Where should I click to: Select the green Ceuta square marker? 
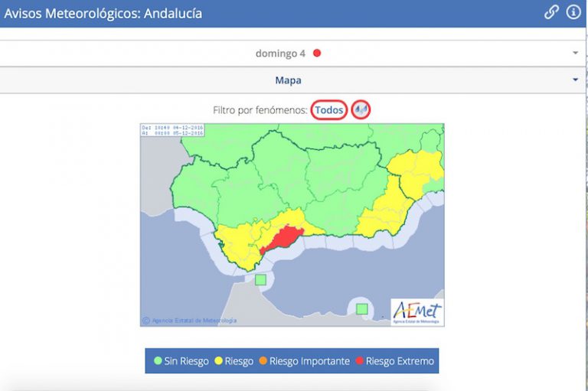(260, 280)
